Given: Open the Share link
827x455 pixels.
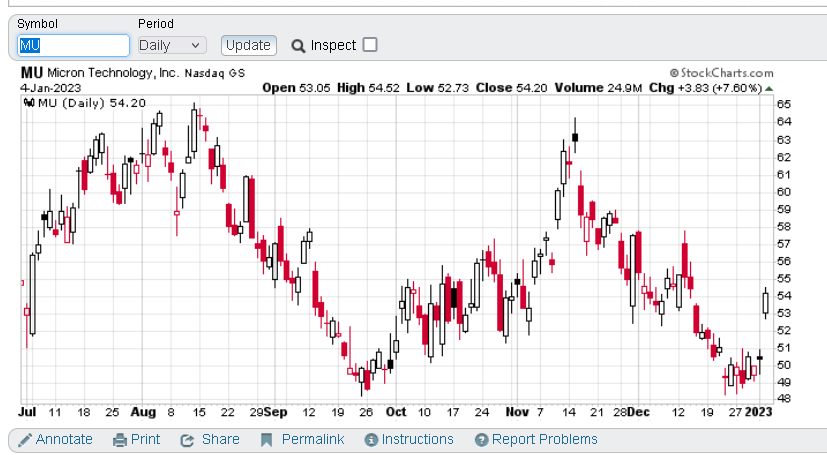Looking at the screenshot, I should (x=220, y=439).
